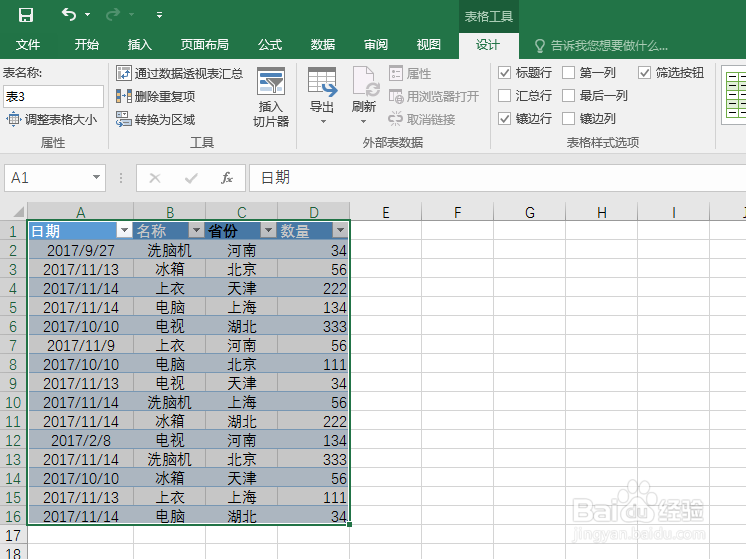Image resolution: width=746 pixels, height=559 pixels.
Task: Click 转换为区域 convert to range button
Action: (156, 119)
